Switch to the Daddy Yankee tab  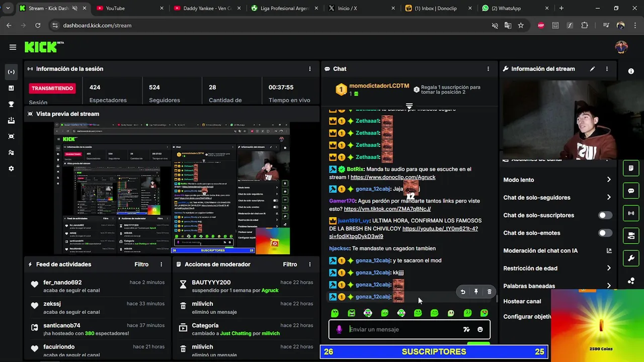[207, 8]
